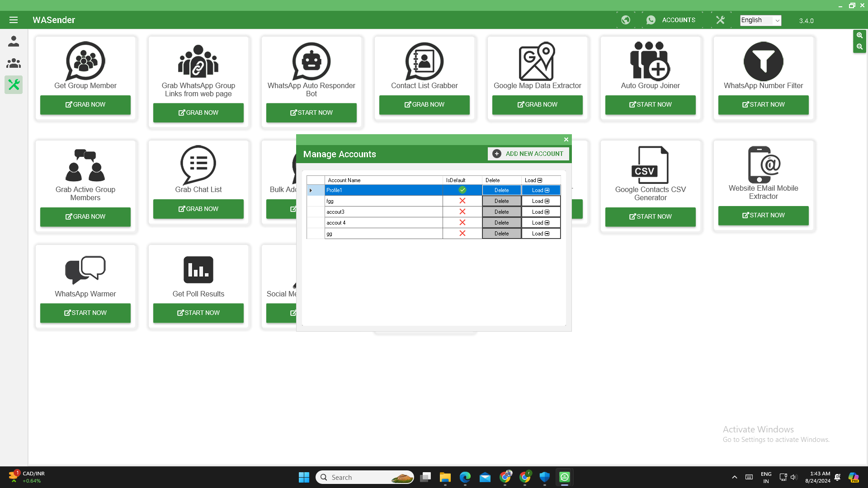The height and width of the screenshot is (488, 868).
Task: Open the hamburger menu in the header
Action: point(14,20)
